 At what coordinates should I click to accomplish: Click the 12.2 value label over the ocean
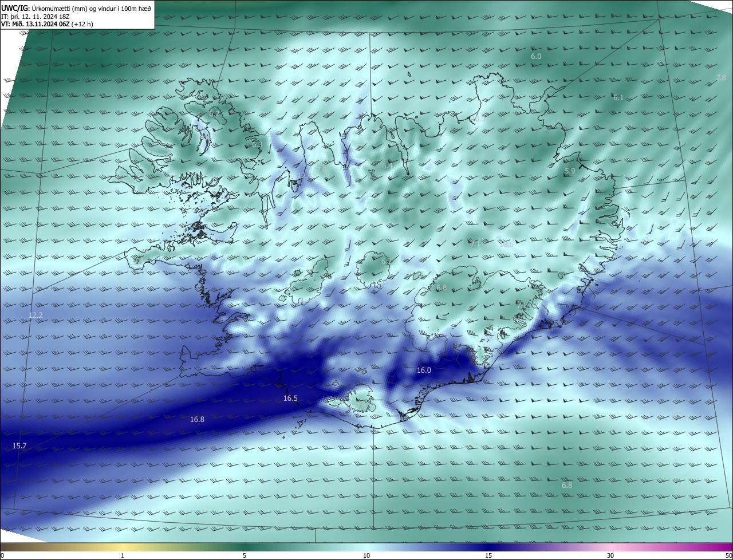pyautogui.click(x=36, y=316)
